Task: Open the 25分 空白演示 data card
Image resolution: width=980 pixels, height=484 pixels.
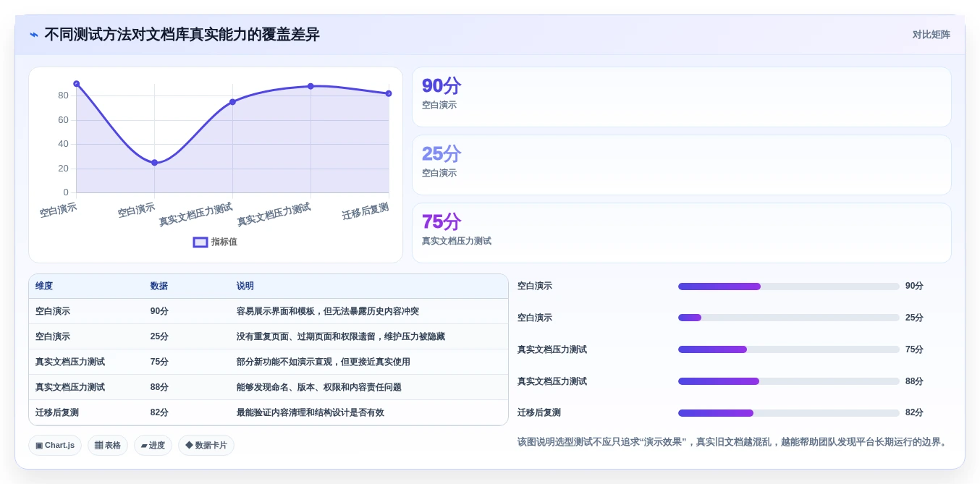Action: pos(681,165)
